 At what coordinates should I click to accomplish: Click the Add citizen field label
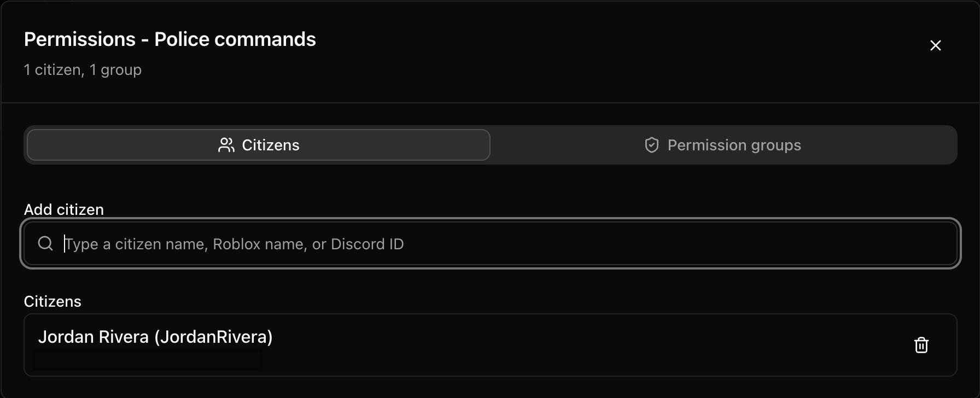pyautogui.click(x=64, y=209)
